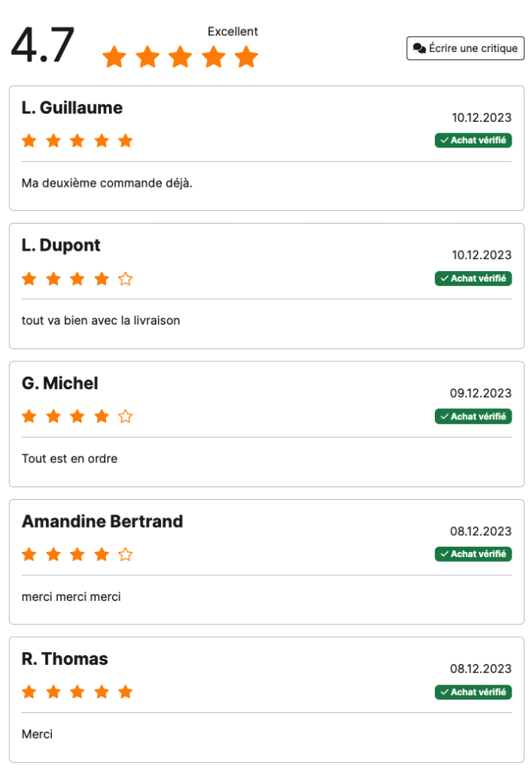The height and width of the screenshot is (771, 532).
Task: Click the Excellent rating label
Action: 233,32
